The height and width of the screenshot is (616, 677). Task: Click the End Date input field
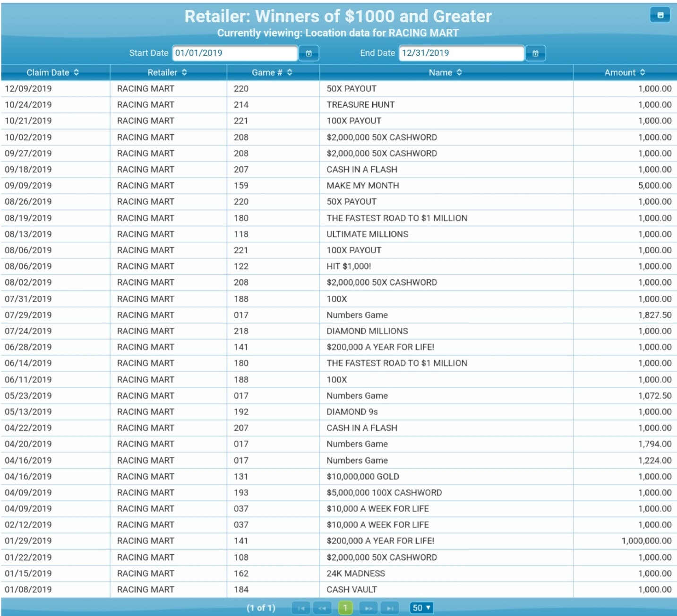pos(461,53)
